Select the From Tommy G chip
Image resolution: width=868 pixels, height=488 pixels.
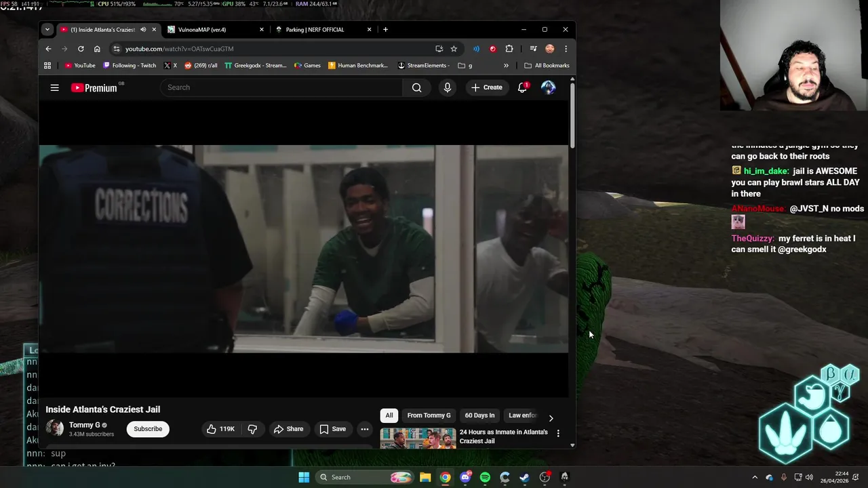tap(429, 415)
